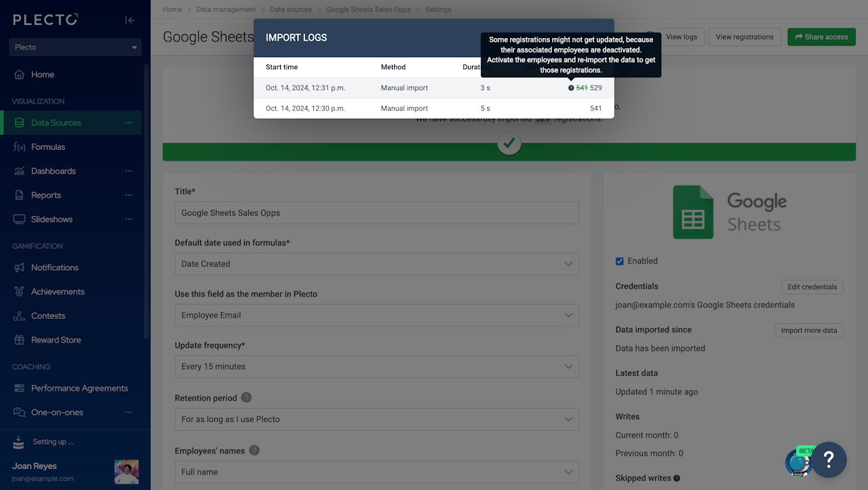This screenshot has width=868, height=490.
Task: Expand the Update frequency dropdown
Action: point(377,366)
